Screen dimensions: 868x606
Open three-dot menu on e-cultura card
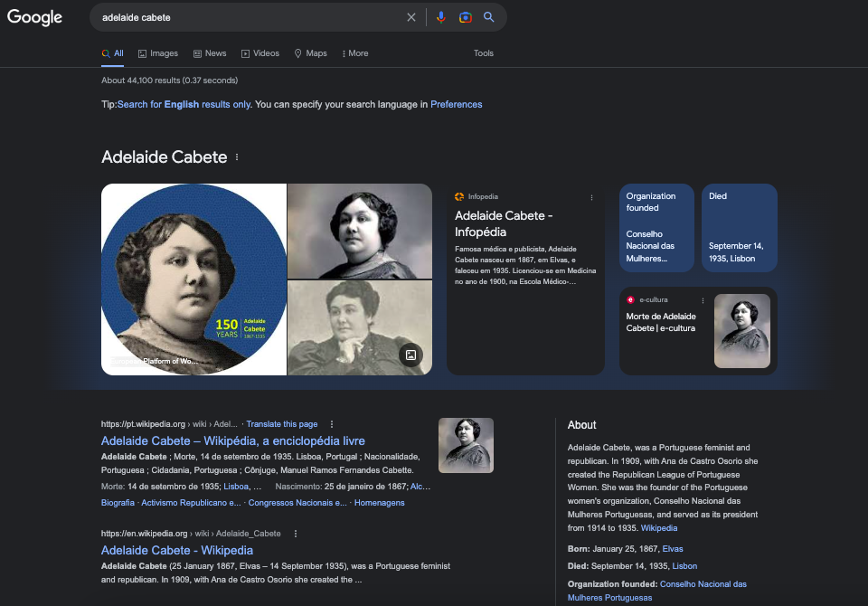pos(703,300)
